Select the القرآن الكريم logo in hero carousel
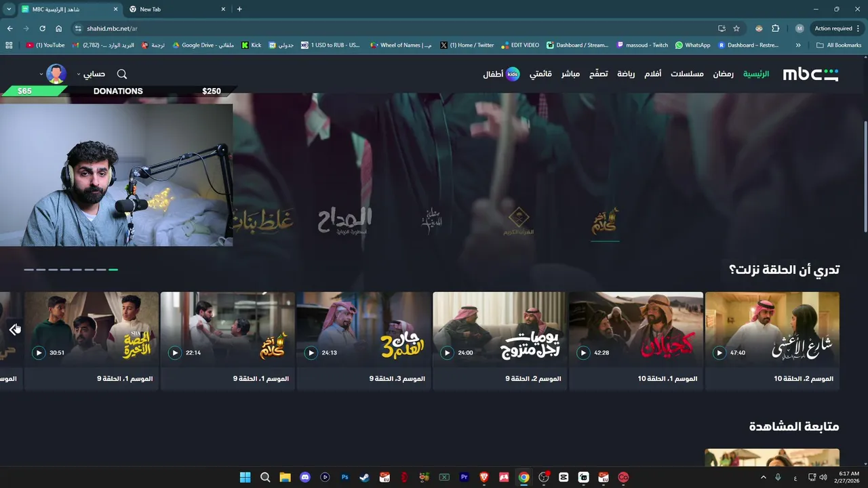868x488 pixels. pyautogui.click(x=519, y=221)
